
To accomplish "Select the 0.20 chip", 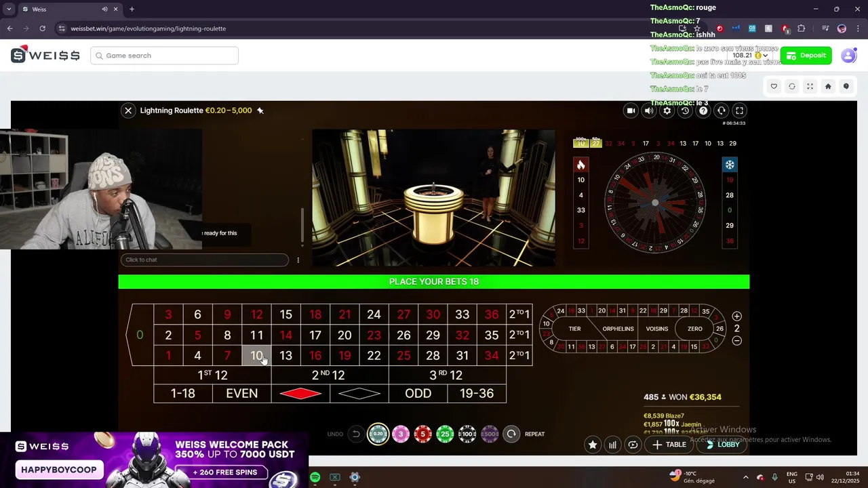I will [378, 434].
